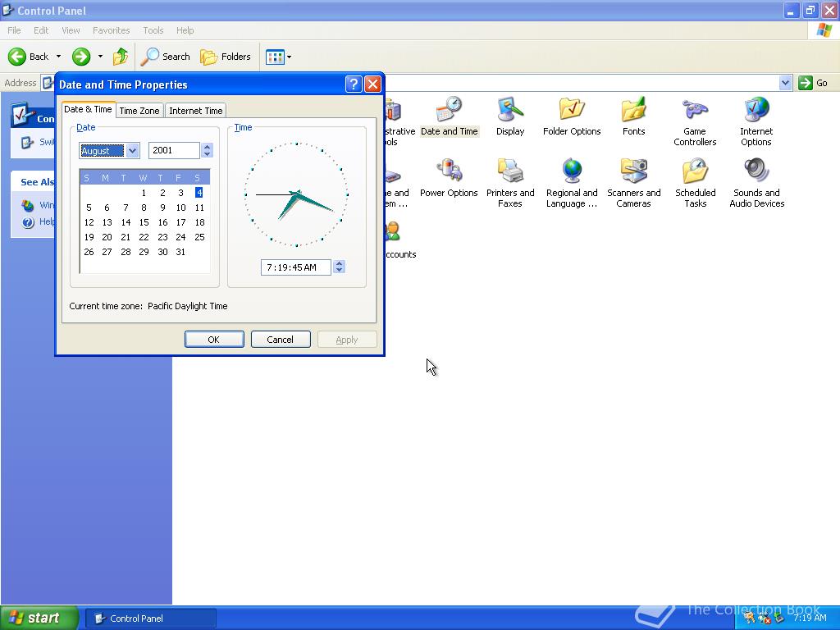Open the Display control panel icon
Image resolution: width=840 pixels, height=630 pixels.
click(510, 116)
